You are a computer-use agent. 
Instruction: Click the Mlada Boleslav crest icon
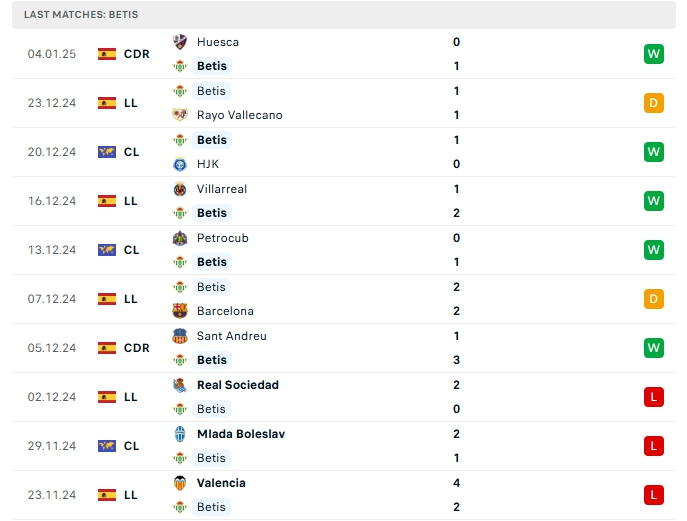180,434
